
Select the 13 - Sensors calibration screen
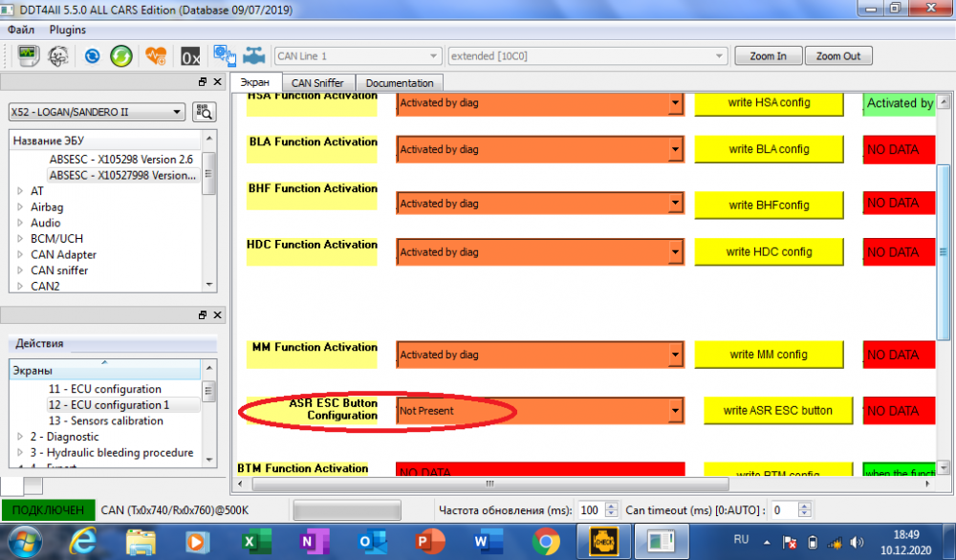click(106, 420)
